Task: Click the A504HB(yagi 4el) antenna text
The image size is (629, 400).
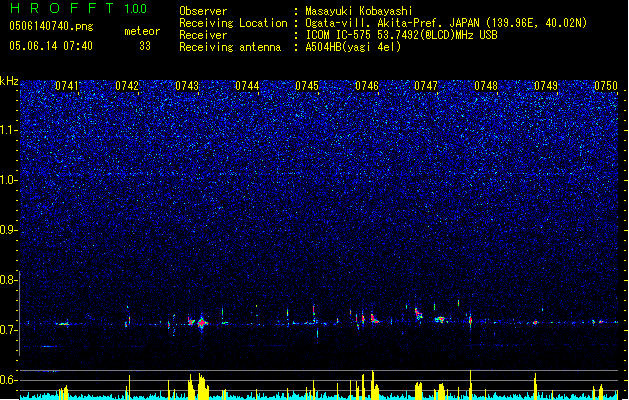Action: coord(353,47)
